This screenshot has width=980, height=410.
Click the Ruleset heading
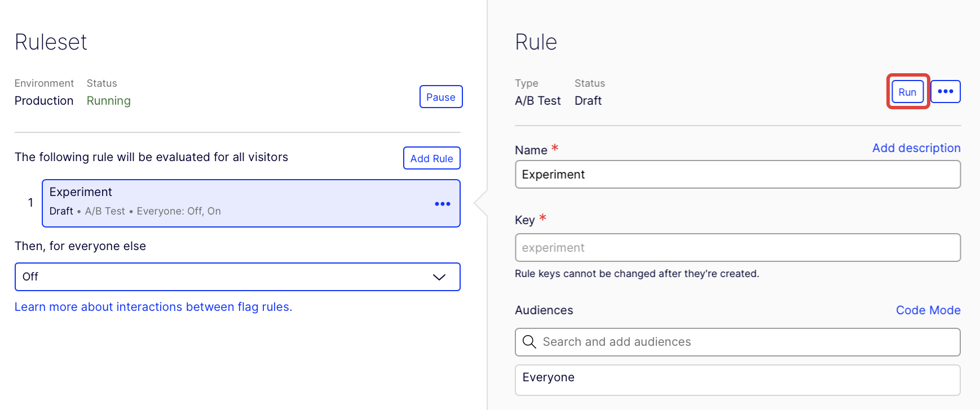[x=51, y=42]
